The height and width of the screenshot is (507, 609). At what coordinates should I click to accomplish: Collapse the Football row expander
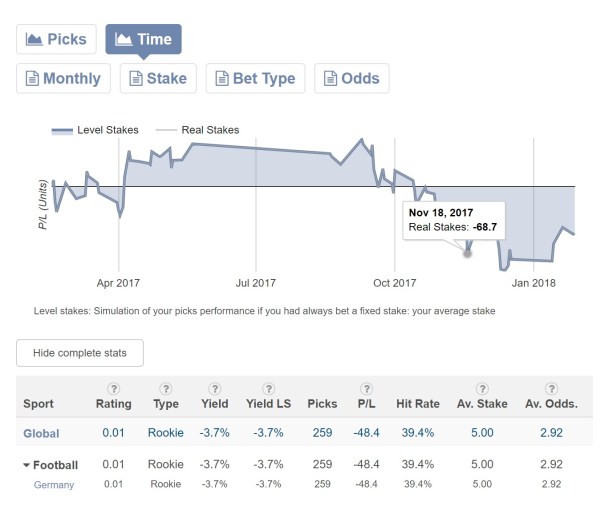[27, 465]
